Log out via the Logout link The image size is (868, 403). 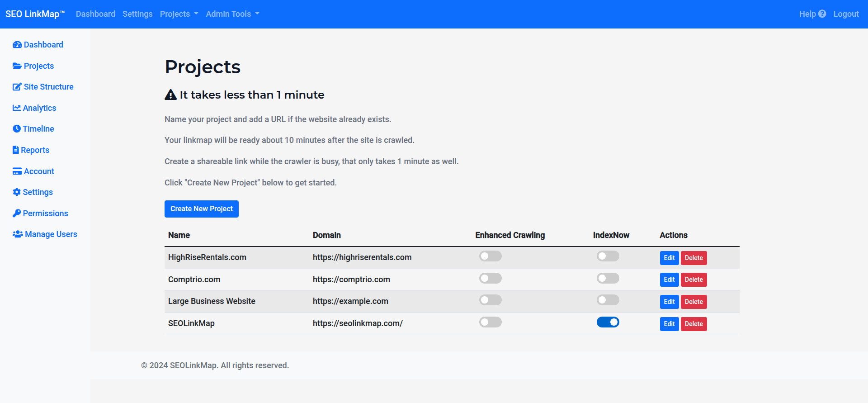pos(846,14)
